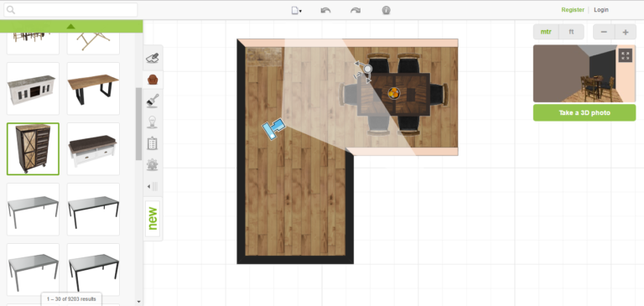The image size is (644, 306).
Task: Open the info help icon
Action: pos(386,10)
